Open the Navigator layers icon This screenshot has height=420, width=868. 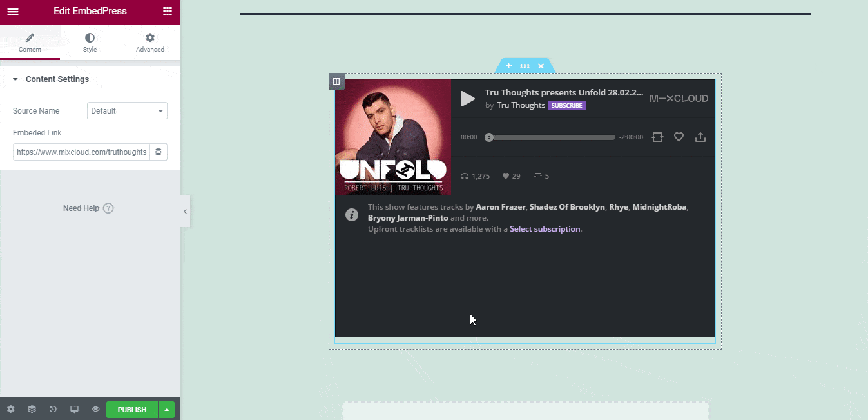click(32, 410)
